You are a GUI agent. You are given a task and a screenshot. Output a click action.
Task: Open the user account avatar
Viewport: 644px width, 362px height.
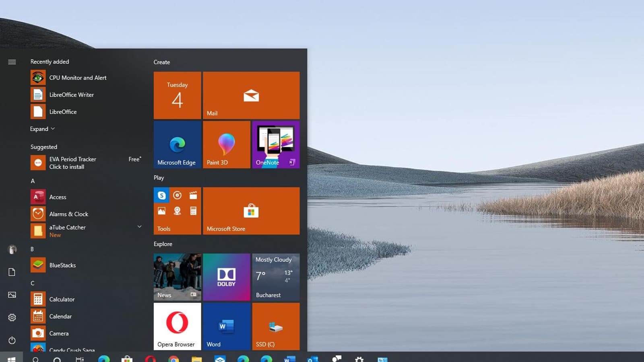[12, 249]
